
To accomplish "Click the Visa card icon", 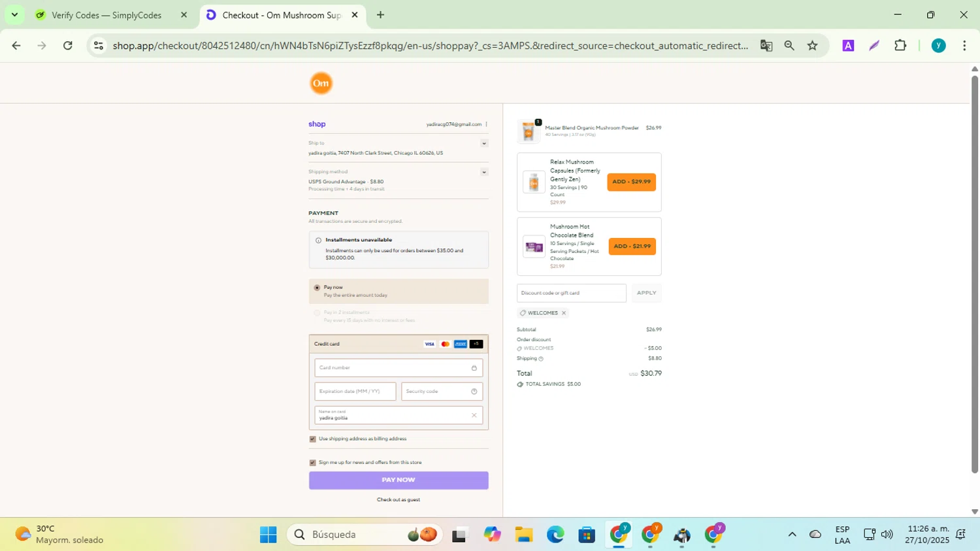I will [x=429, y=344].
